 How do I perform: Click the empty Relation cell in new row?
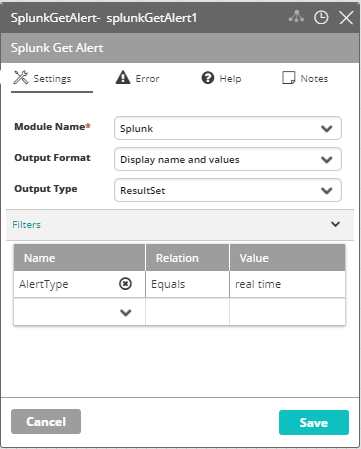pos(187,312)
